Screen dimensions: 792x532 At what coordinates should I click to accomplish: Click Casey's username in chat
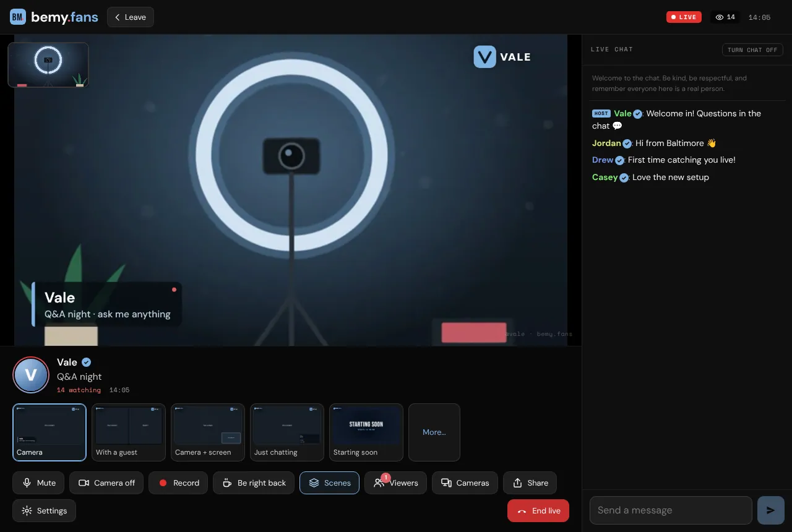pyautogui.click(x=605, y=177)
